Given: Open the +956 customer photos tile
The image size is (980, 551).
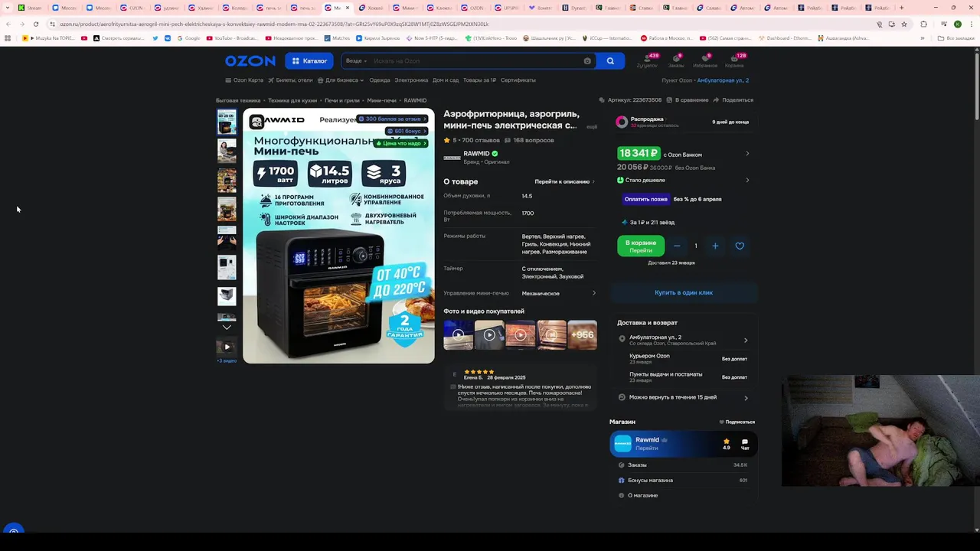Looking at the screenshot, I should pyautogui.click(x=582, y=334).
